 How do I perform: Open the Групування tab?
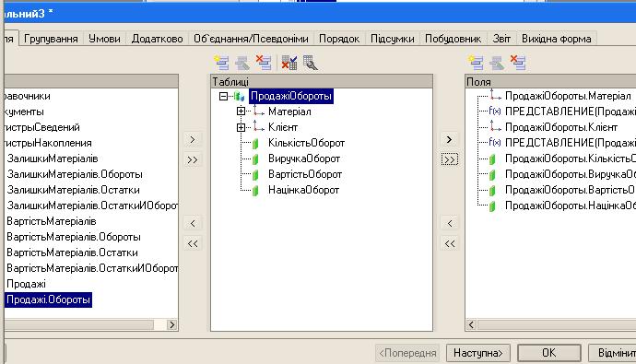[51, 39]
